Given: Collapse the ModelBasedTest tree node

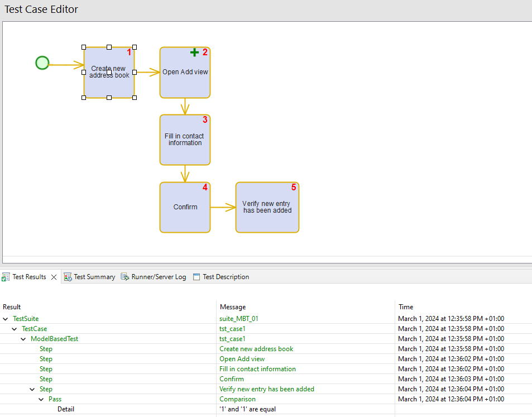Looking at the screenshot, I should (23, 339).
